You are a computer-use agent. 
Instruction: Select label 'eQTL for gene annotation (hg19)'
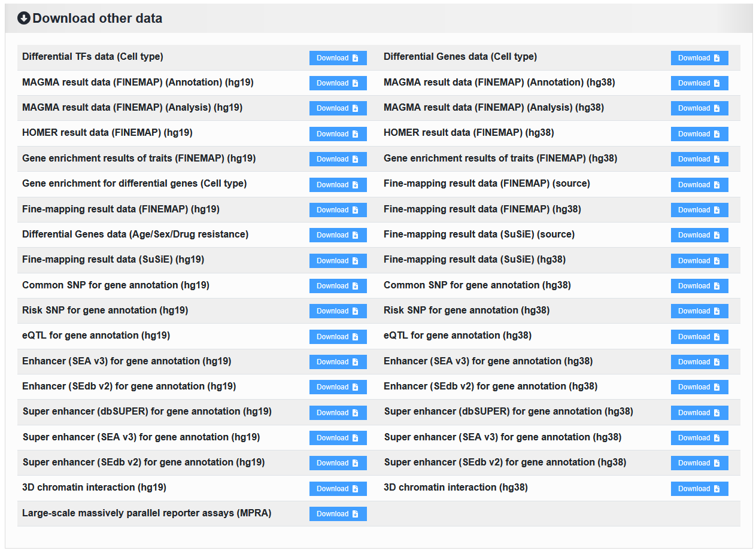pos(96,336)
